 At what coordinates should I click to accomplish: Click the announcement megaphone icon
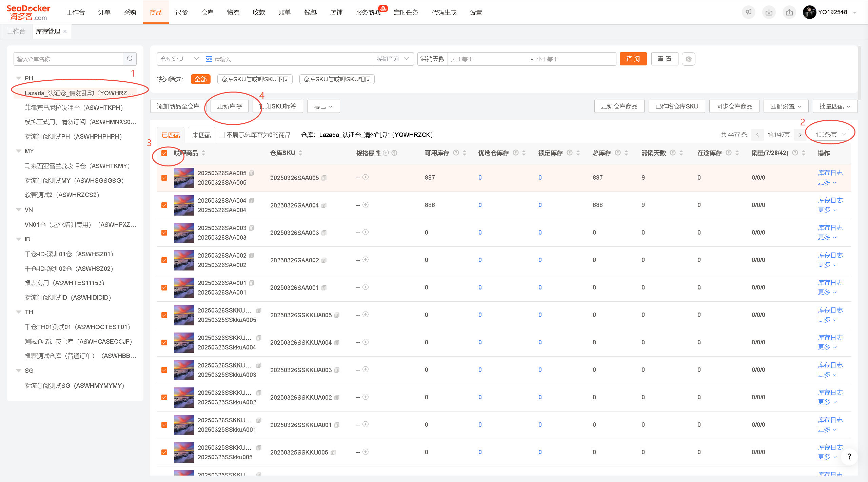click(x=749, y=12)
